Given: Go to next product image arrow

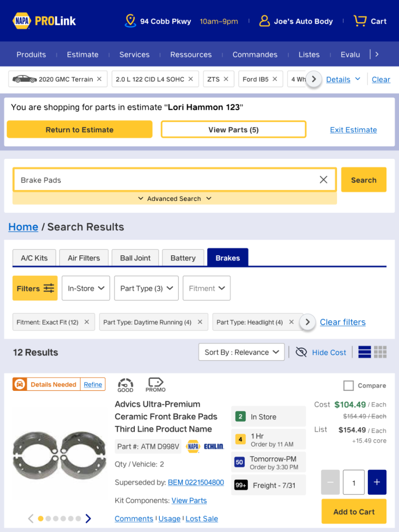Looking at the screenshot, I should [x=88, y=518].
